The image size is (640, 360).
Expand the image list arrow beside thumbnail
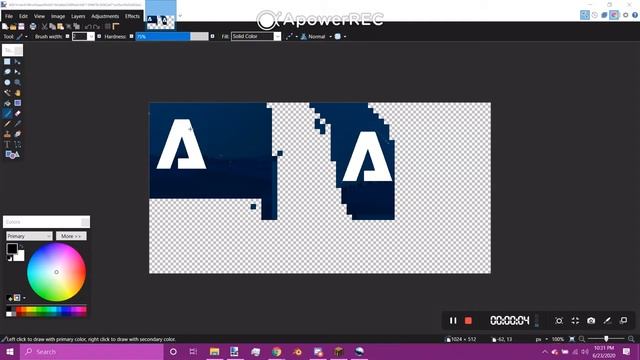[x=180, y=16]
